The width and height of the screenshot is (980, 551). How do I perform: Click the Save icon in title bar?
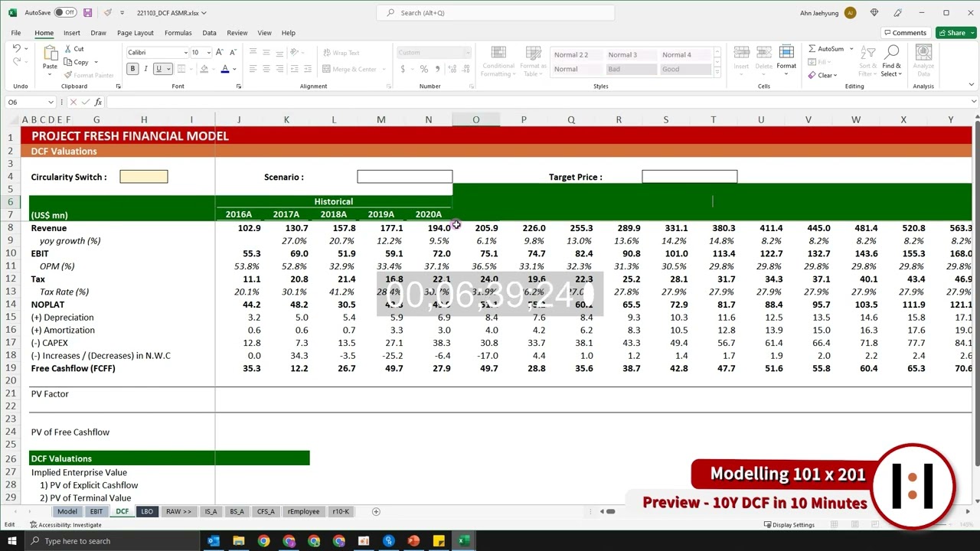[87, 13]
